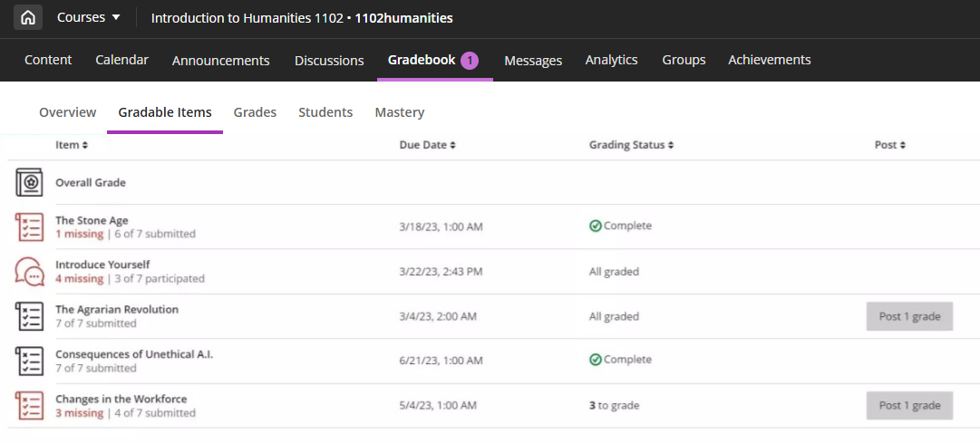This screenshot has width=980, height=443.
Task: Expand the Courses dropdown menu
Action: (89, 17)
